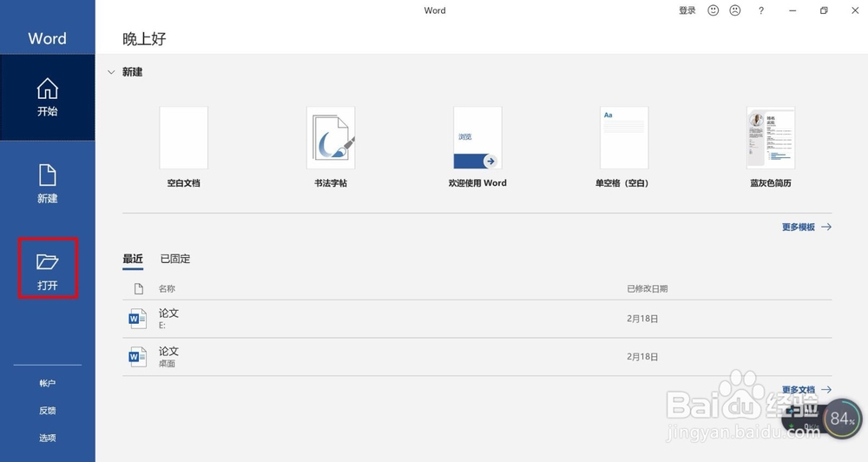Click the Word icon of 论文 on E:
868x462 pixels.
pyautogui.click(x=137, y=319)
